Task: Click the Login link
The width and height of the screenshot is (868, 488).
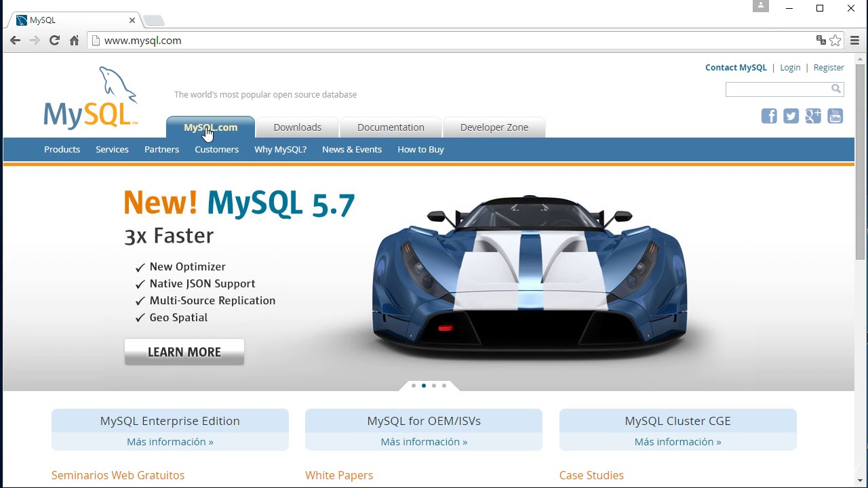Action: tap(790, 68)
